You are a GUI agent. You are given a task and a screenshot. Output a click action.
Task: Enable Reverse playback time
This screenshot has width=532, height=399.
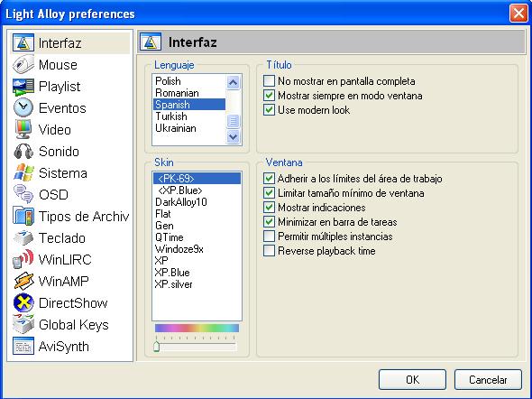(269, 251)
